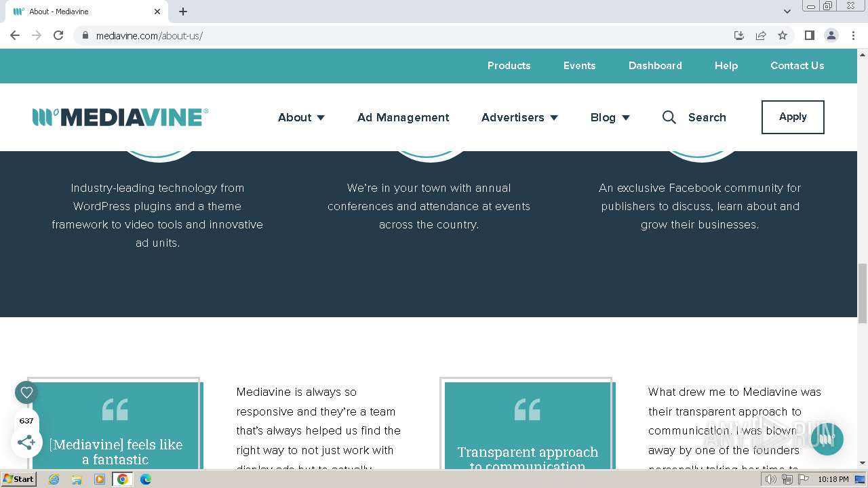Click the Search label
The width and height of the screenshot is (868, 488).
coord(707,117)
